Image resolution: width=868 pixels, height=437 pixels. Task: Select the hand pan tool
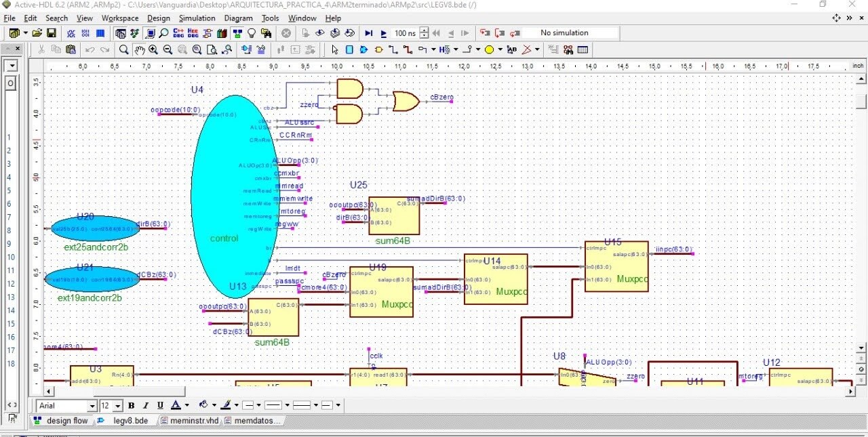coord(139,49)
